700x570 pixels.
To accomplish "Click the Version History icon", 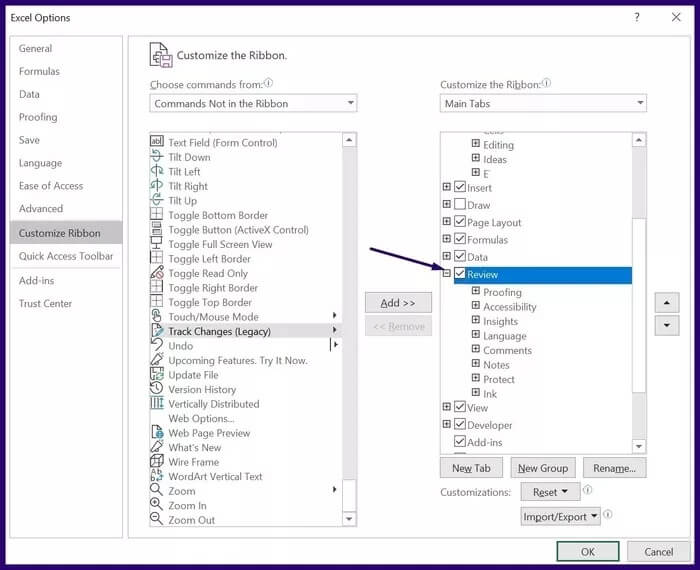I will click(157, 388).
